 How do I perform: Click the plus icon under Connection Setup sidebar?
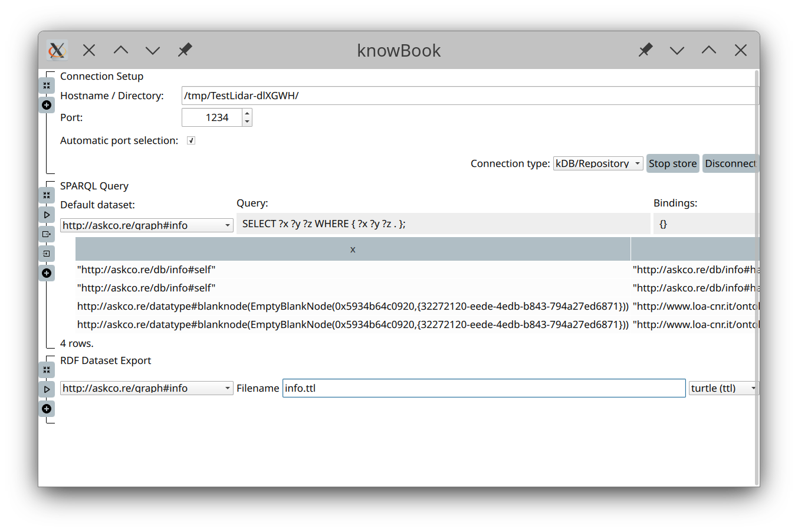[46, 105]
